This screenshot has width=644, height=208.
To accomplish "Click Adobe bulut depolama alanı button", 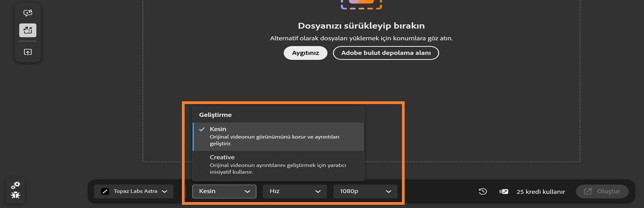I will (386, 53).
